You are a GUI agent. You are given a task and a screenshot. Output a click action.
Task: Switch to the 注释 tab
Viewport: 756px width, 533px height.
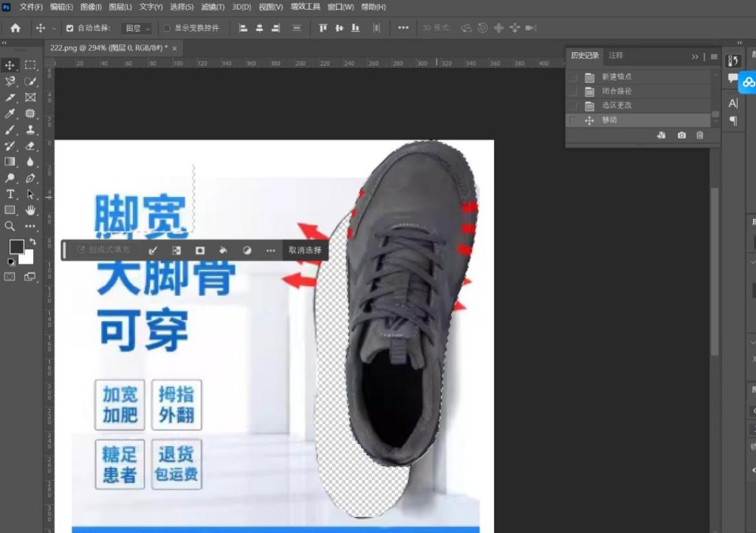(x=616, y=56)
